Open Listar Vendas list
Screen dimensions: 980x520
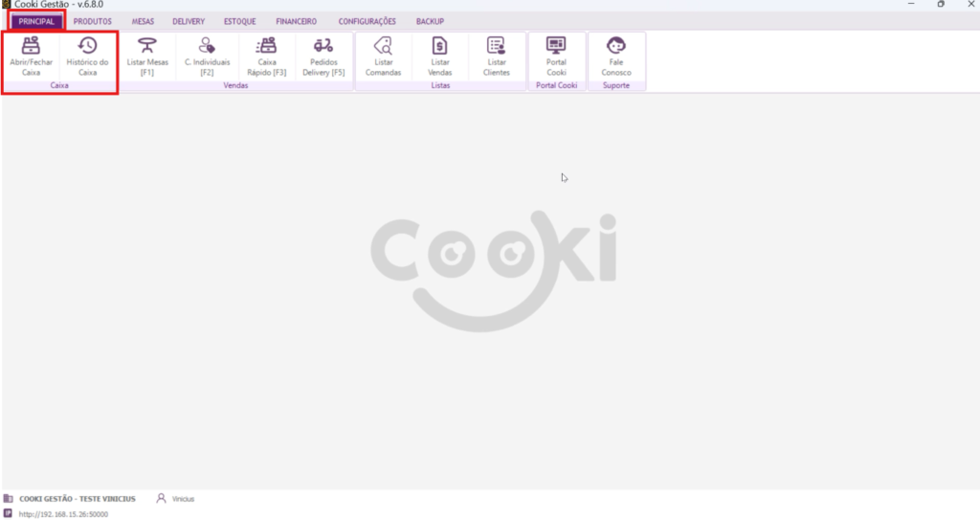click(x=439, y=56)
